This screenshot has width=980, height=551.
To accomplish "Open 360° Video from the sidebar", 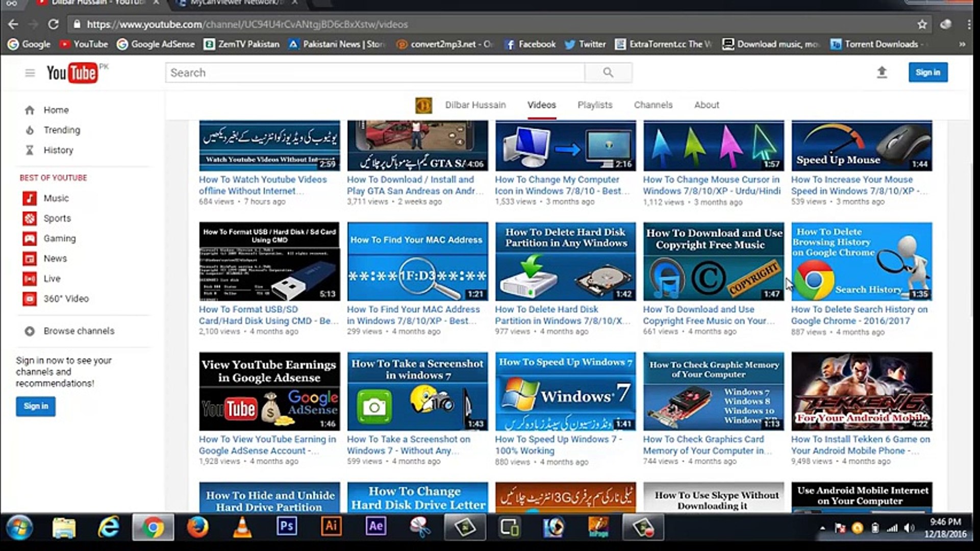I will coord(30,299).
